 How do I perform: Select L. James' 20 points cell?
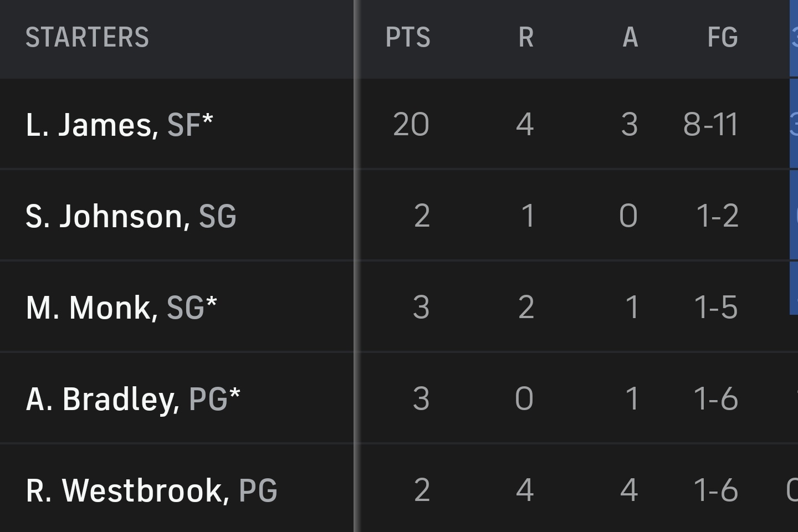(411, 124)
